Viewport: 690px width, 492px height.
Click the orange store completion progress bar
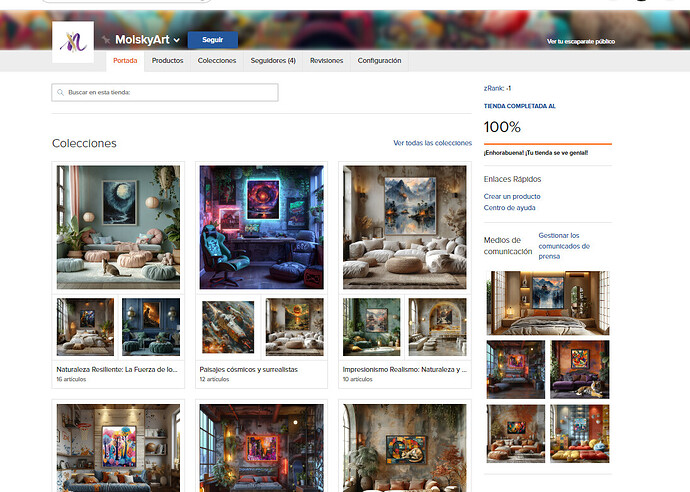click(x=548, y=144)
